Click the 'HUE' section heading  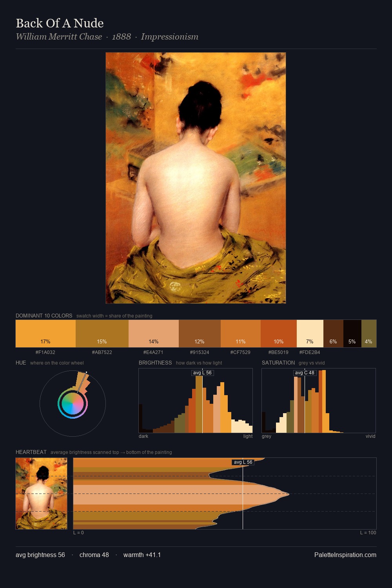tap(21, 363)
